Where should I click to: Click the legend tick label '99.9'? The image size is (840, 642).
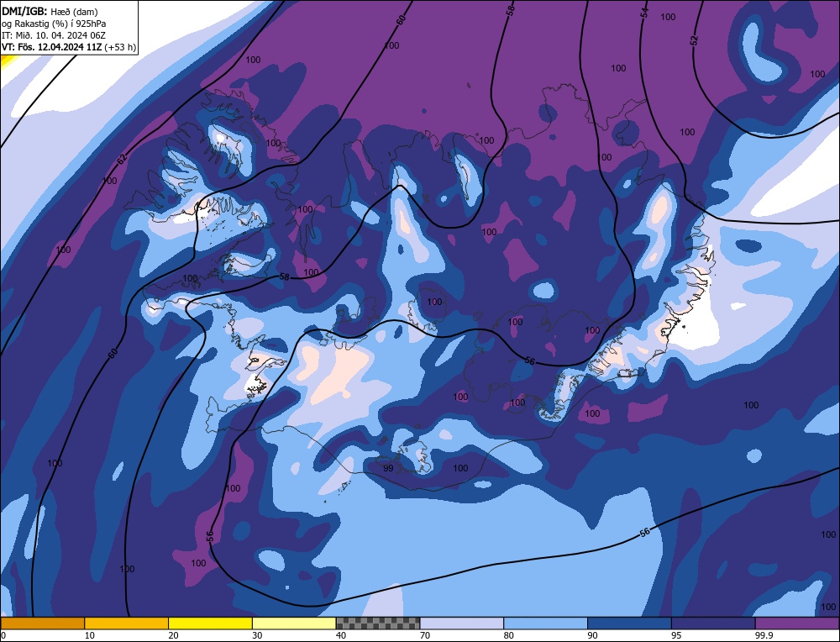click(763, 635)
